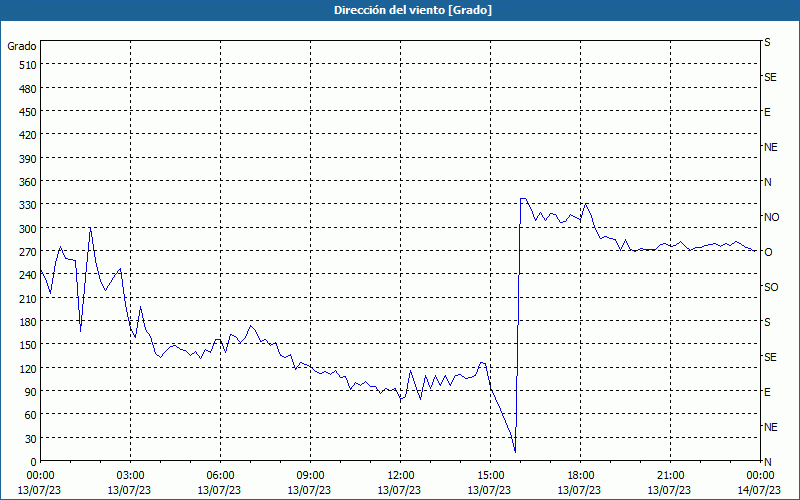Click the '0' y-axis value
This screenshot has width=800, height=500.
coord(34,462)
